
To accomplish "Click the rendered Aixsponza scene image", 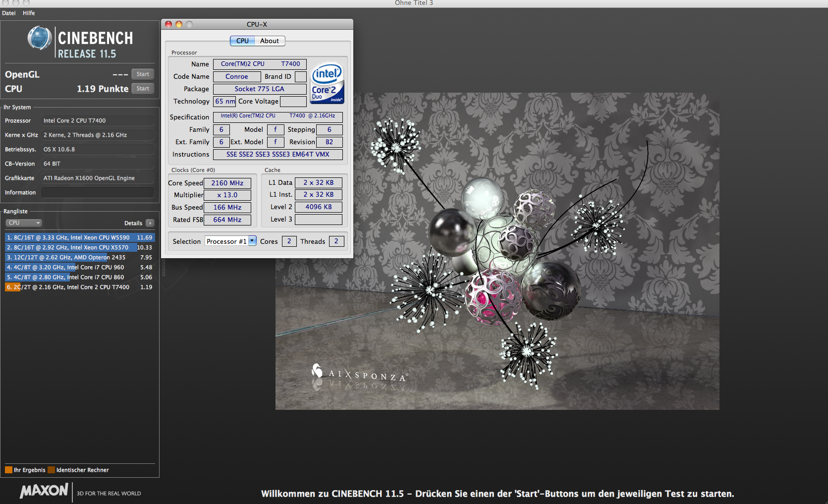I will pyautogui.click(x=497, y=251).
